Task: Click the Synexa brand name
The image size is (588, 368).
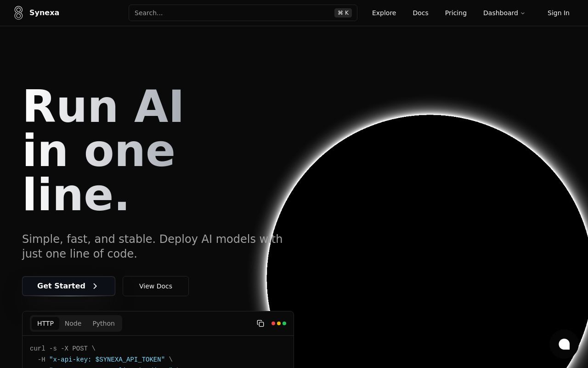Action: tap(44, 13)
